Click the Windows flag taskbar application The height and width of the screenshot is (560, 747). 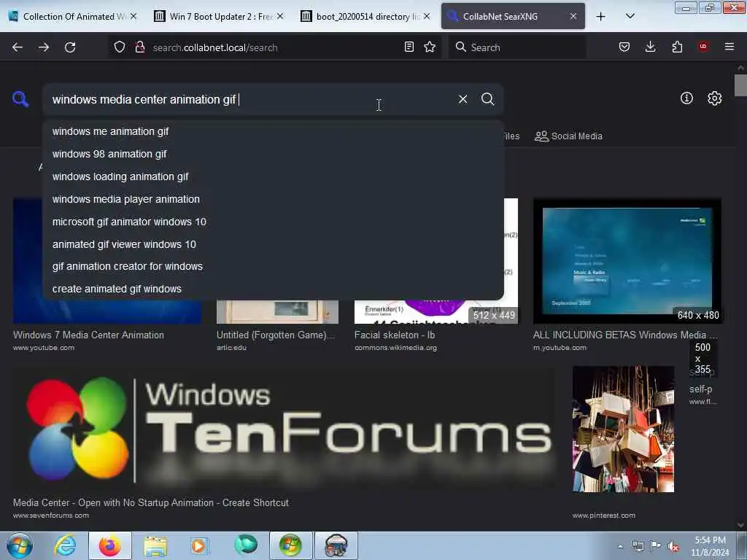click(290, 545)
